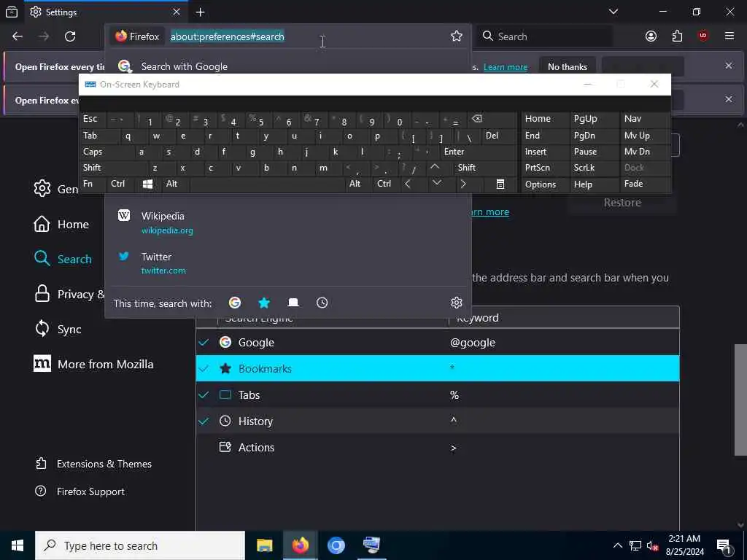The width and height of the screenshot is (747, 560).
Task: Open File Explorer from the taskbar
Action: point(264,545)
